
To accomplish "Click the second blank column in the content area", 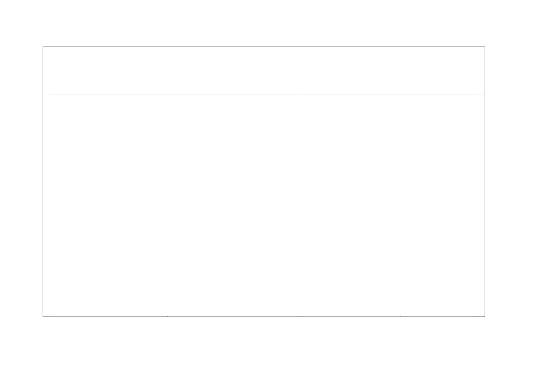I will click(x=234, y=205).
